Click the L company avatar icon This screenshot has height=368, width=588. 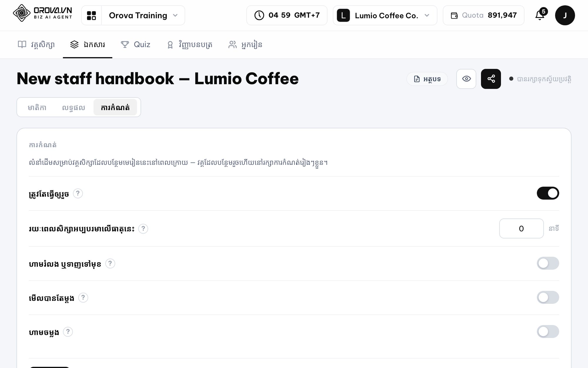(343, 15)
